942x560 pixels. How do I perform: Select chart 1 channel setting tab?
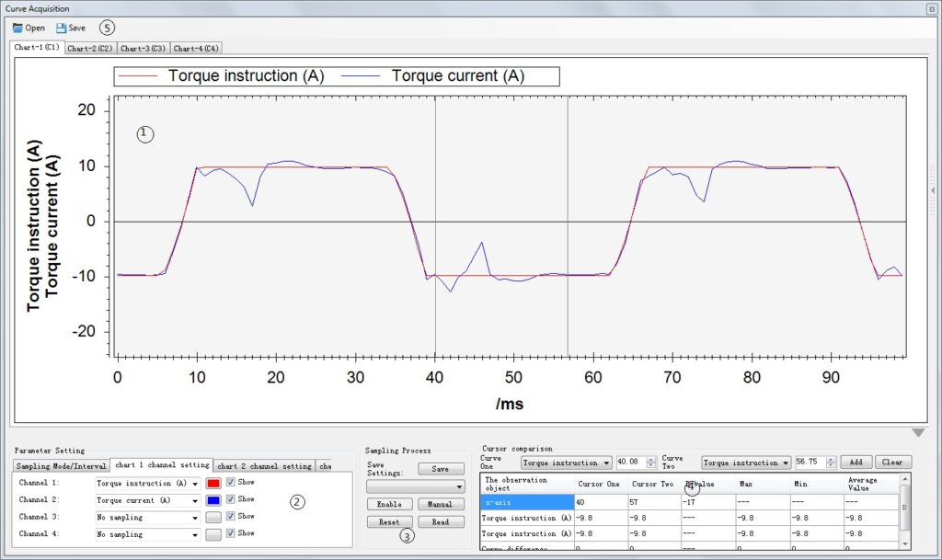[x=162, y=465]
